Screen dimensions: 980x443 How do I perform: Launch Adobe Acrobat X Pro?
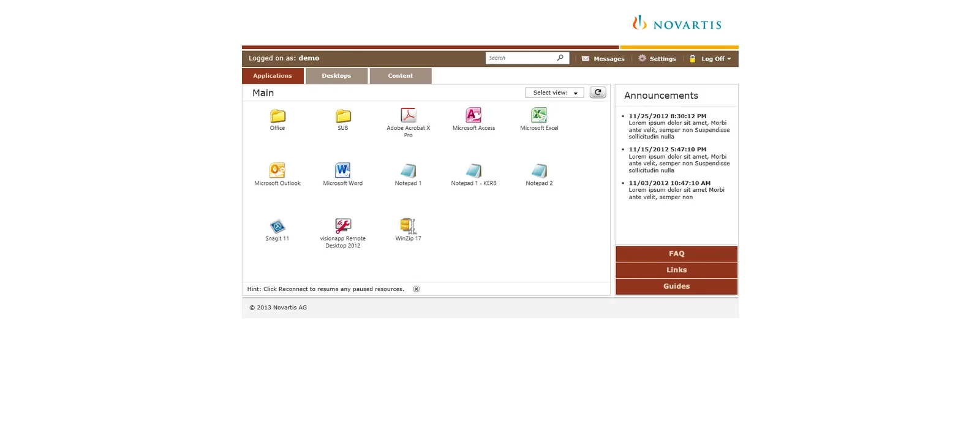(x=408, y=115)
